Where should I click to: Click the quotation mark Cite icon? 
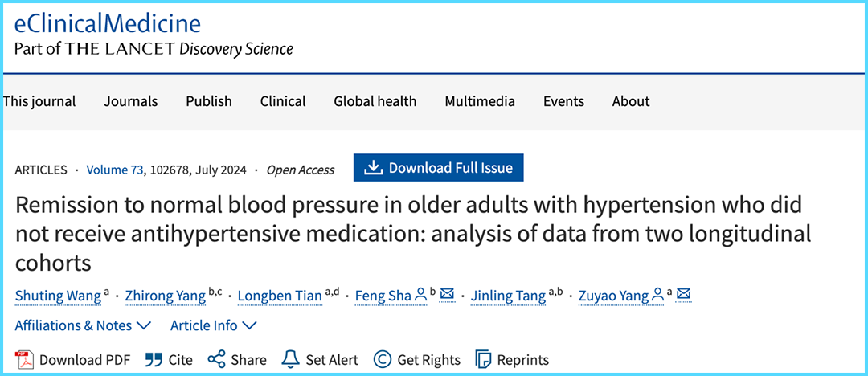click(x=154, y=360)
